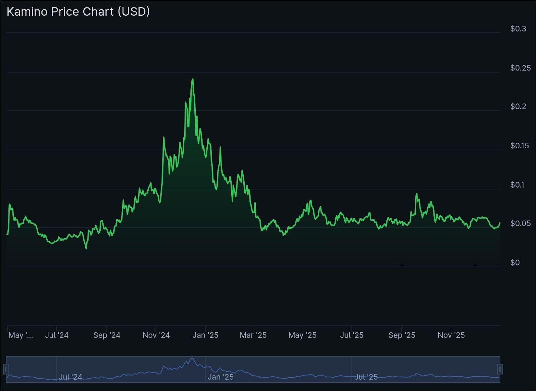Image resolution: width=537 pixels, height=392 pixels.
Task: Click the Sep '25 x-axis label
Action: (x=402, y=335)
